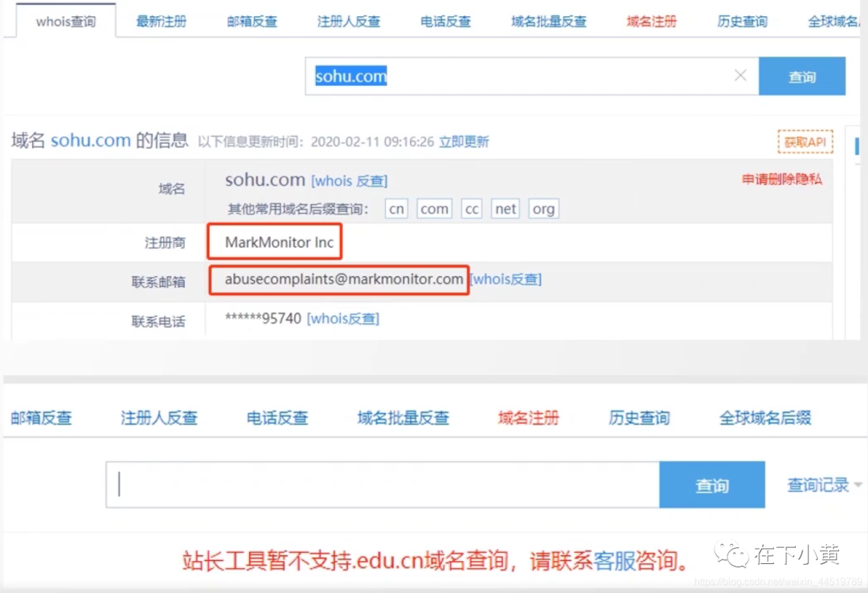This screenshot has height=593, width=868.
Task: Click 申请删除隐私 link
Action: pyautogui.click(x=782, y=179)
